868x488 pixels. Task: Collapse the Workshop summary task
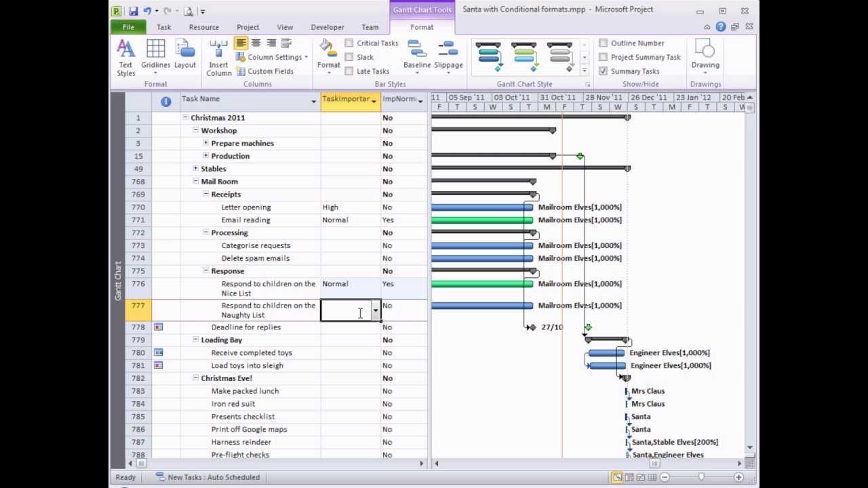pos(195,130)
